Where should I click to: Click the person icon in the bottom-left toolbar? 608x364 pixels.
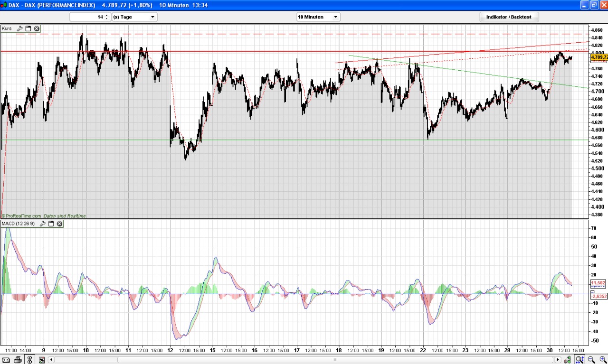coord(29,360)
